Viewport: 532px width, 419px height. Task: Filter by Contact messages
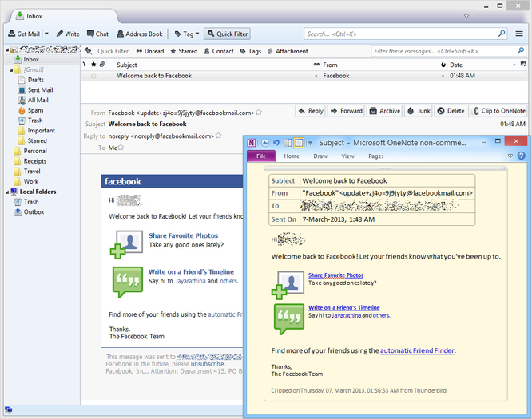click(x=219, y=51)
